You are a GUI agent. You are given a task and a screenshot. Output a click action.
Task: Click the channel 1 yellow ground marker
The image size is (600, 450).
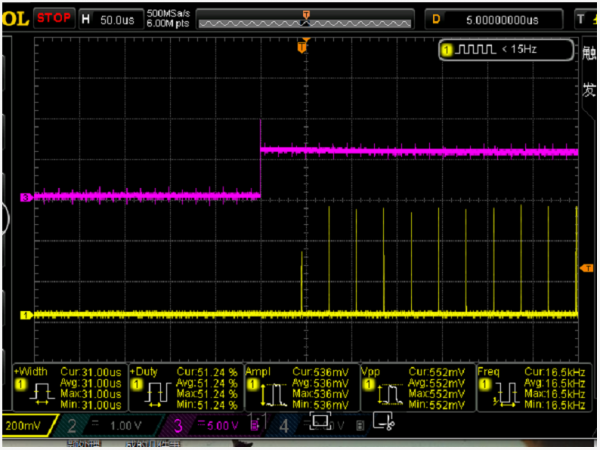(x=27, y=316)
